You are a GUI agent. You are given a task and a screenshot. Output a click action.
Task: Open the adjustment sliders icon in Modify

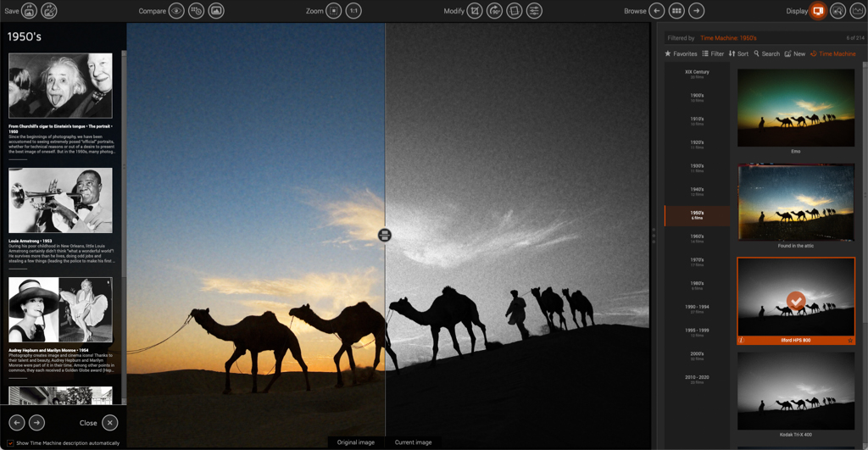coord(534,11)
